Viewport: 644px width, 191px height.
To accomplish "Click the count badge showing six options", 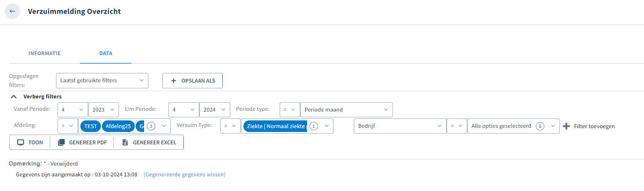I will (x=540, y=126).
